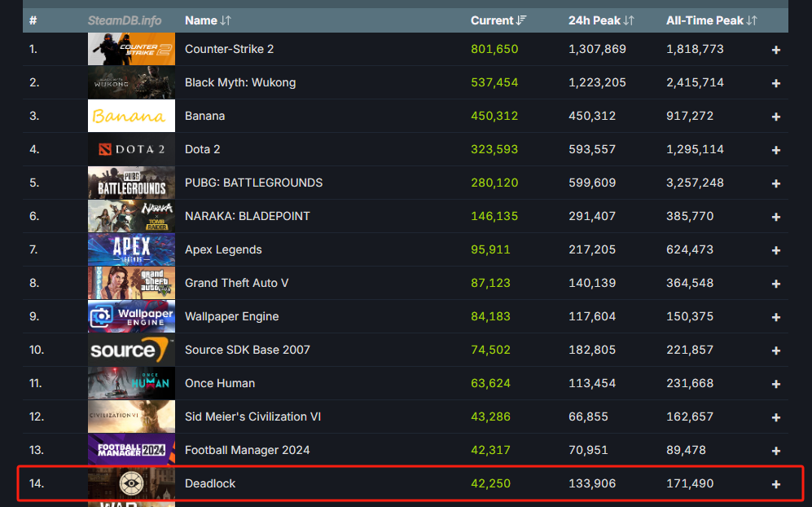Select all-time peak value 3,257,248

click(x=695, y=183)
